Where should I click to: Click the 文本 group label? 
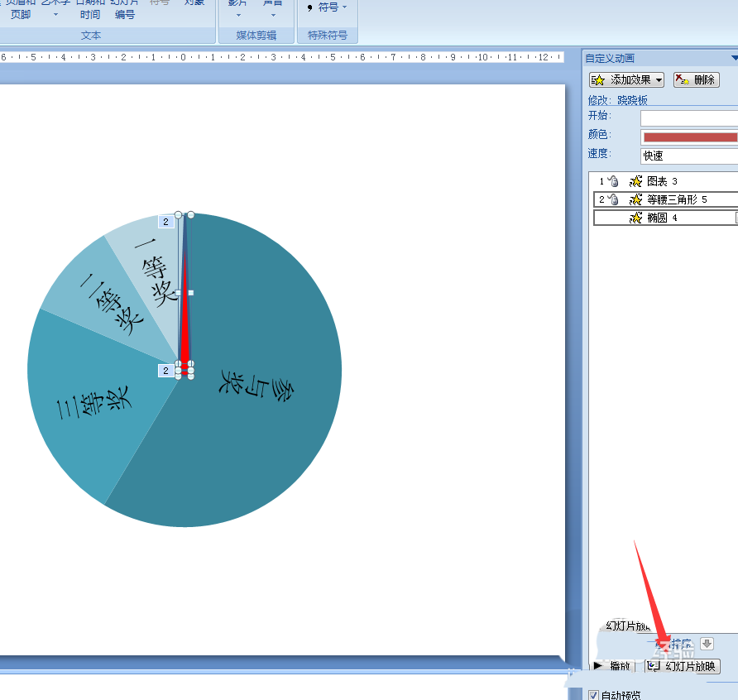coord(91,36)
